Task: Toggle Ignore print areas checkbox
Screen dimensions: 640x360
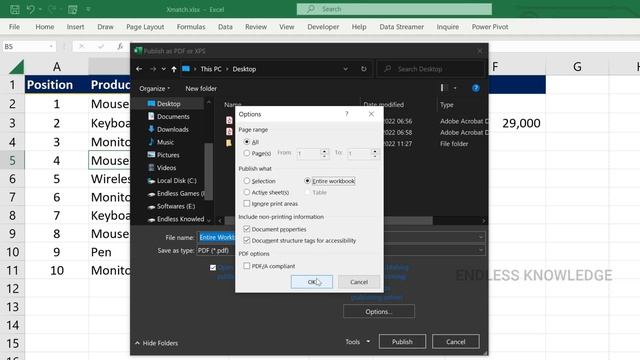Action: [x=247, y=203]
